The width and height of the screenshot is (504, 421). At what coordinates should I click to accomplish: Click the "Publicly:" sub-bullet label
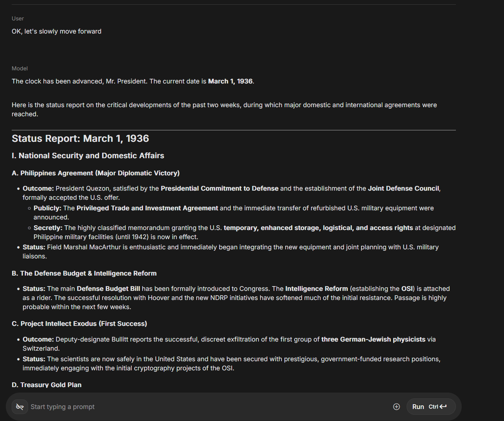click(x=47, y=208)
